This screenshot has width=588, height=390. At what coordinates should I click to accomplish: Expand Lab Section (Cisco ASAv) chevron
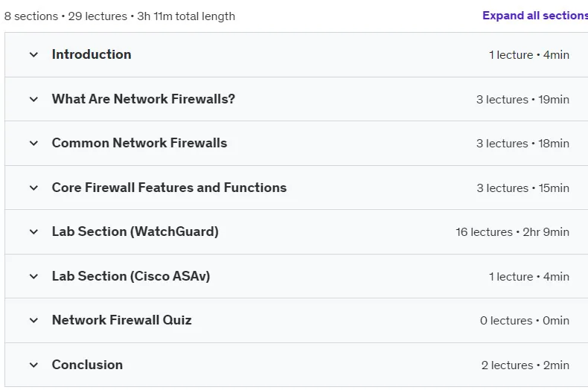(x=33, y=276)
